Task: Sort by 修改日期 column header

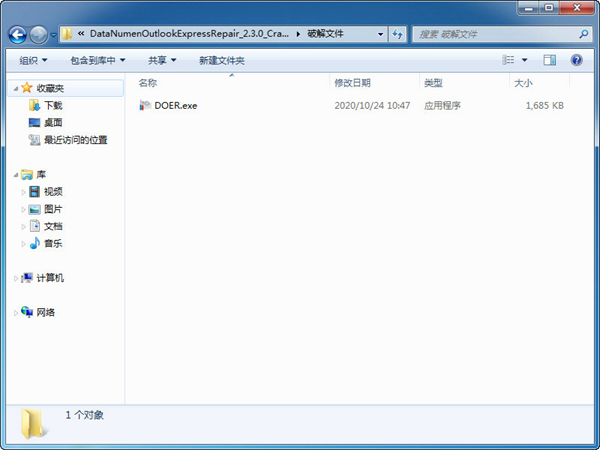Action: point(352,83)
